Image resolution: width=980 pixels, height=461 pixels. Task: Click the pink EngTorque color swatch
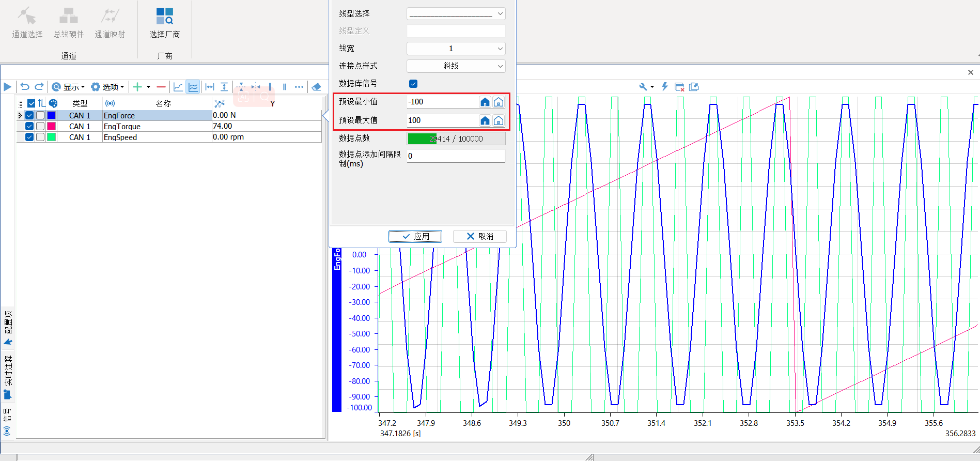tap(51, 126)
